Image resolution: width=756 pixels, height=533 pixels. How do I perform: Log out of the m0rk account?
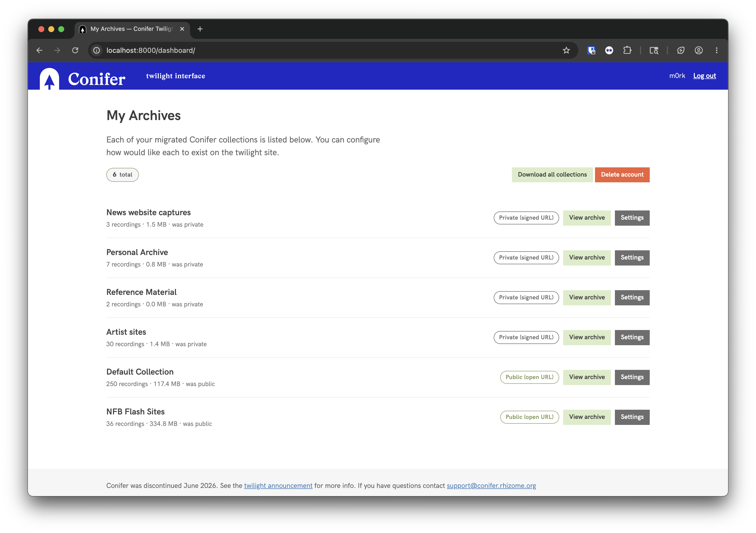coord(704,76)
